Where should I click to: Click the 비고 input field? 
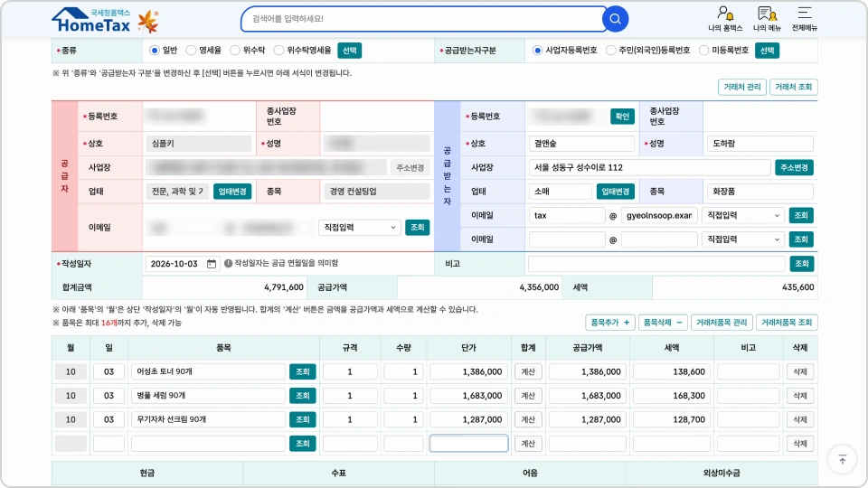[656, 264]
